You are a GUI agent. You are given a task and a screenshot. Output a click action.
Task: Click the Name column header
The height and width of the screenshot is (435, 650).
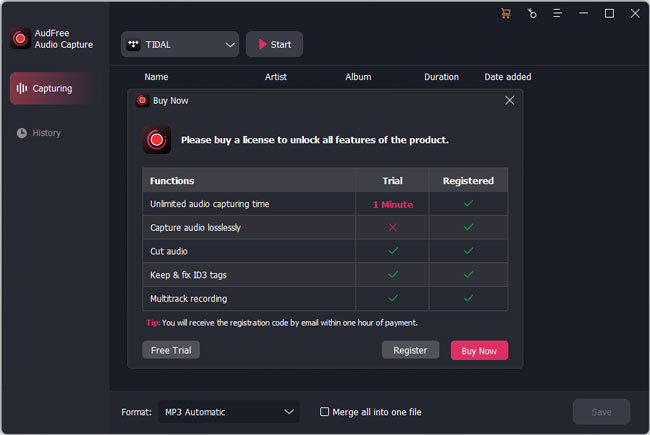(x=156, y=77)
